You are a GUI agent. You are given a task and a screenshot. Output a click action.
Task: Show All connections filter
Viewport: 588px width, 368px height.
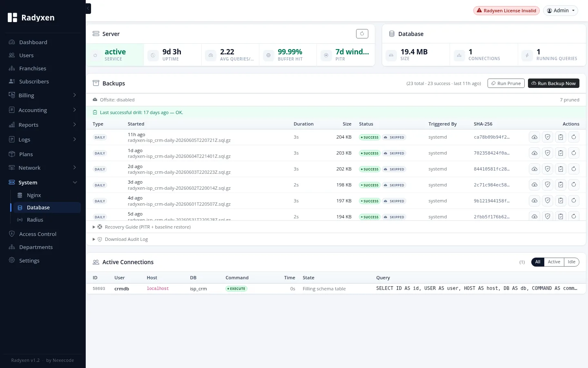pos(538,262)
